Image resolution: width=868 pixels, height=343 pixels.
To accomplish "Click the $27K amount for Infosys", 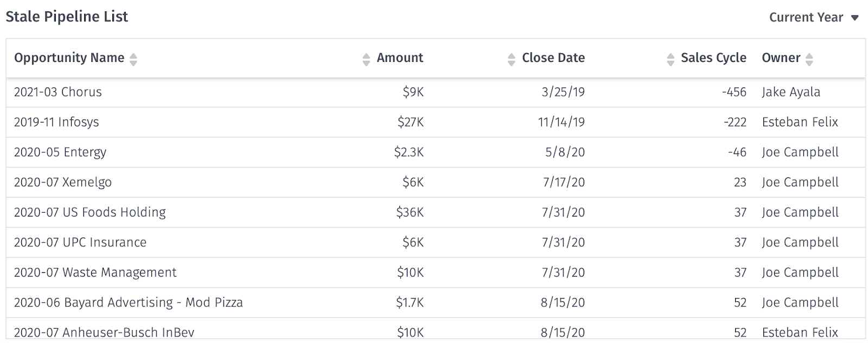I will point(410,122).
